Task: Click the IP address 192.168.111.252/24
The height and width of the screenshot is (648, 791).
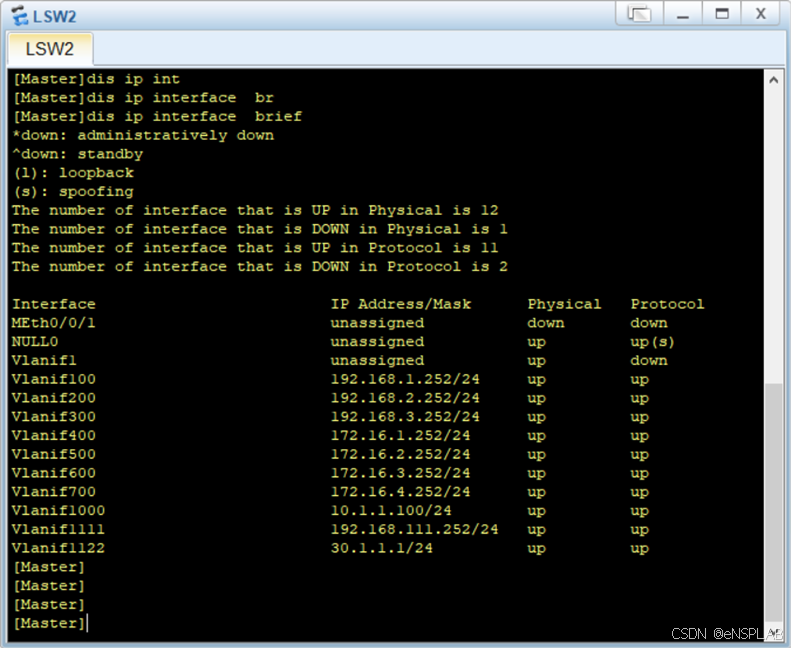Action: click(414, 529)
